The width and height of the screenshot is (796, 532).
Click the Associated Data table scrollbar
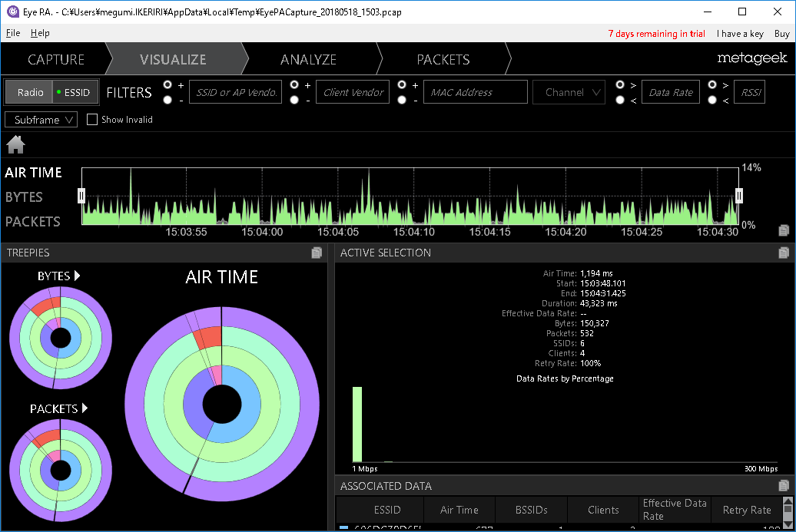788,514
